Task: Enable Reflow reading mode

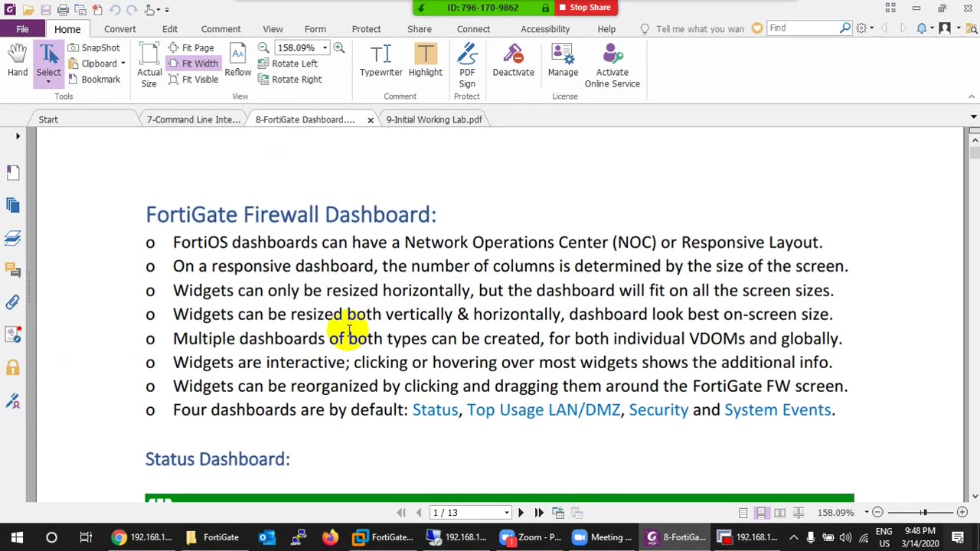Action: [238, 61]
